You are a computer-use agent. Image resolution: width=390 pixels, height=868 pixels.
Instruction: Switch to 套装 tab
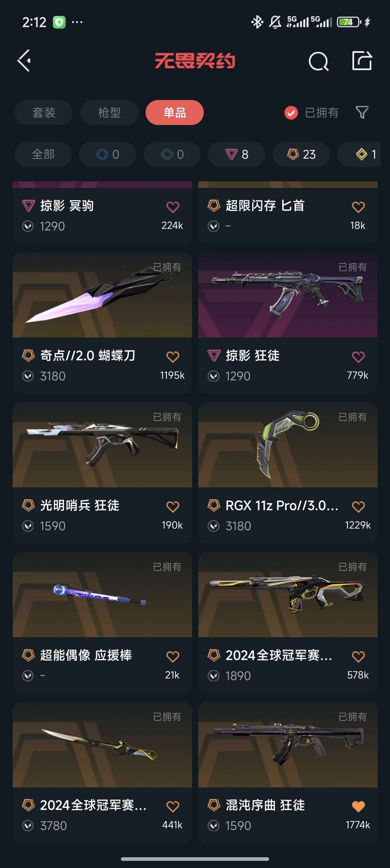point(44,112)
